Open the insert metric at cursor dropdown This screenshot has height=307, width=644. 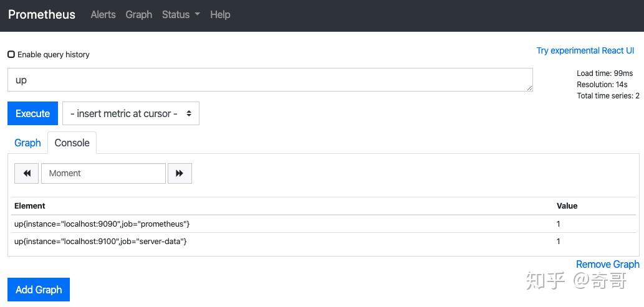131,113
